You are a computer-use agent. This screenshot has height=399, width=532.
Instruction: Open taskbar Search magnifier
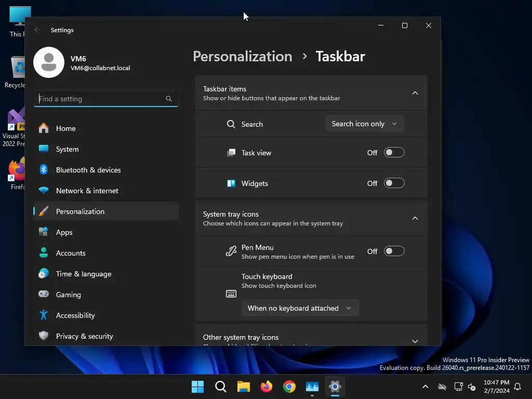[220, 387]
